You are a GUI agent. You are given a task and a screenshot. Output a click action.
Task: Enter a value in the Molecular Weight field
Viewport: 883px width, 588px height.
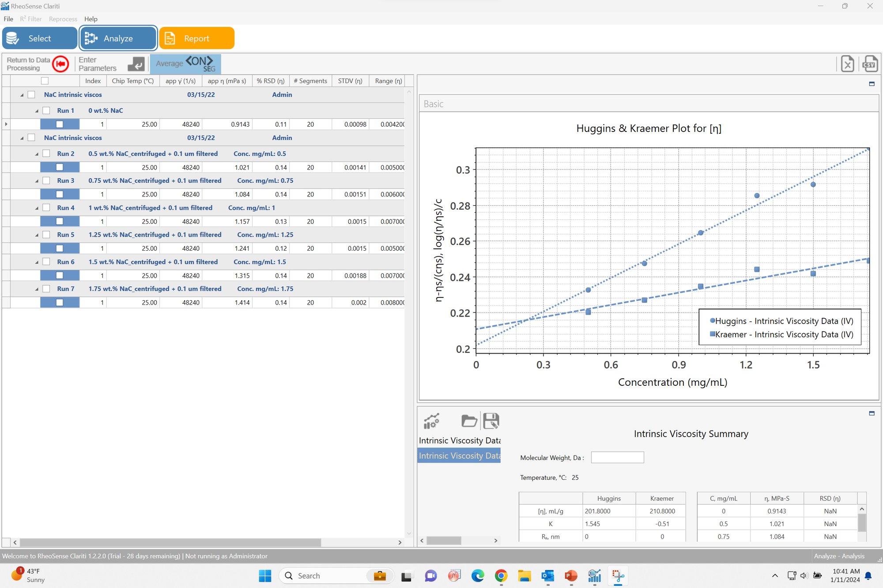[617, 457]
